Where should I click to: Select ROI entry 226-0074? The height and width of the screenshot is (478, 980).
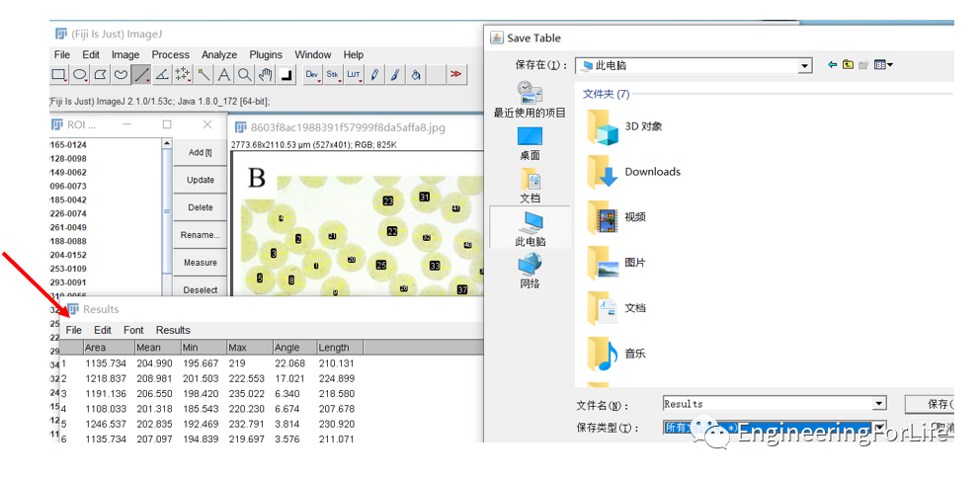tap(68, 213)
